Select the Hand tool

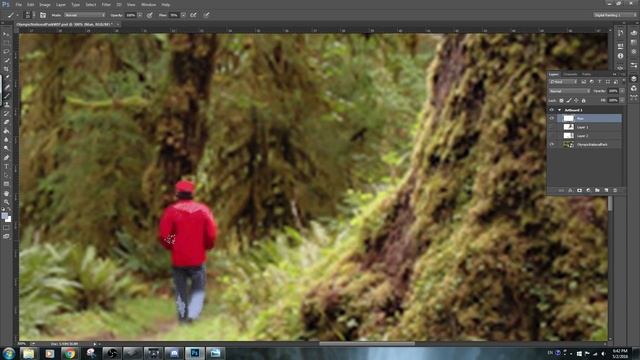tap(6, 193)
